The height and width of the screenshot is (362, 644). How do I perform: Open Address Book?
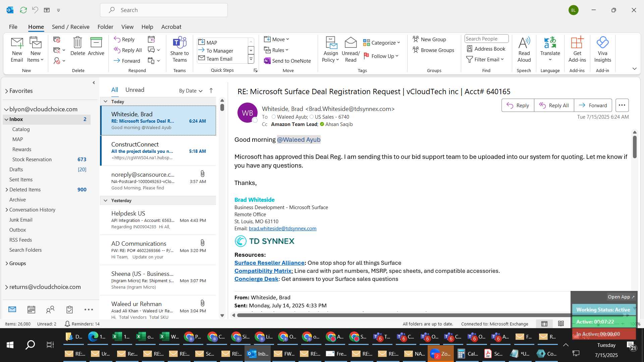(x=486, y=49)
